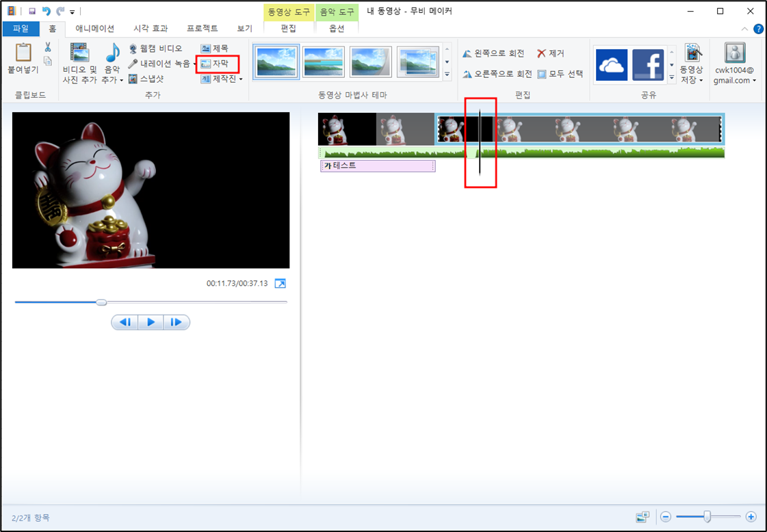The image size is (767, 532).
Task: Click the preview seek bar handle
Action: pyautogui.click(x=101, y=302)
